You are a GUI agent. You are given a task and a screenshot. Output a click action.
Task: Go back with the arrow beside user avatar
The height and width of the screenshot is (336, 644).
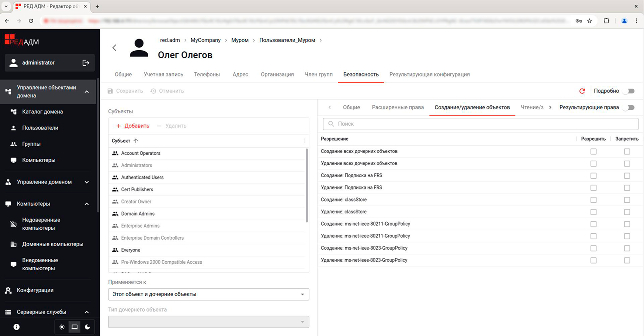(114, 48)
